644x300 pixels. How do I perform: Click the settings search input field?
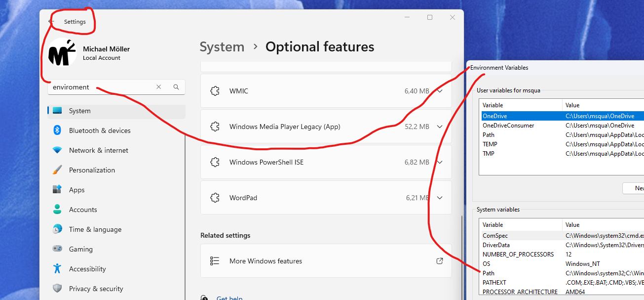click(x=101, y=87)
